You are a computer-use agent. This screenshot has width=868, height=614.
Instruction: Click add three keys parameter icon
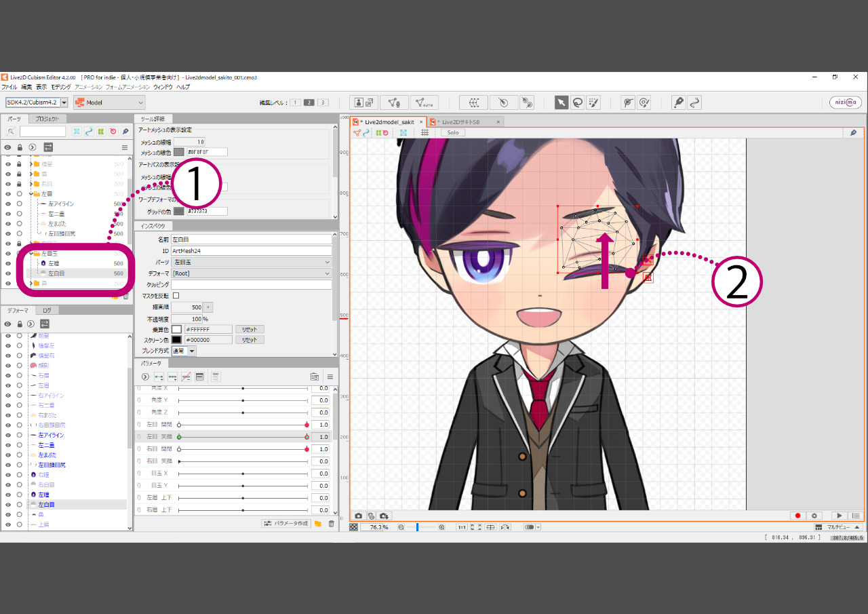click(172, 377)
